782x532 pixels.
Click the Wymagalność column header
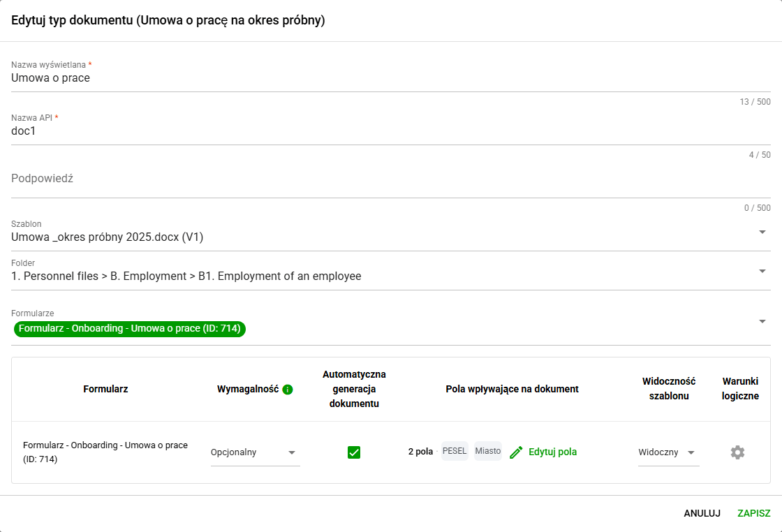click(248, 389)
